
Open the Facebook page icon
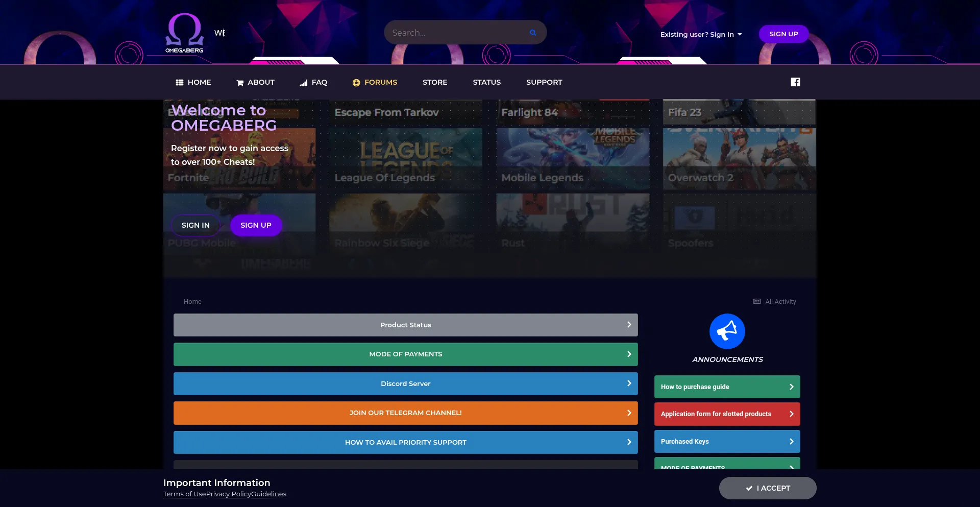coord(795,82)
